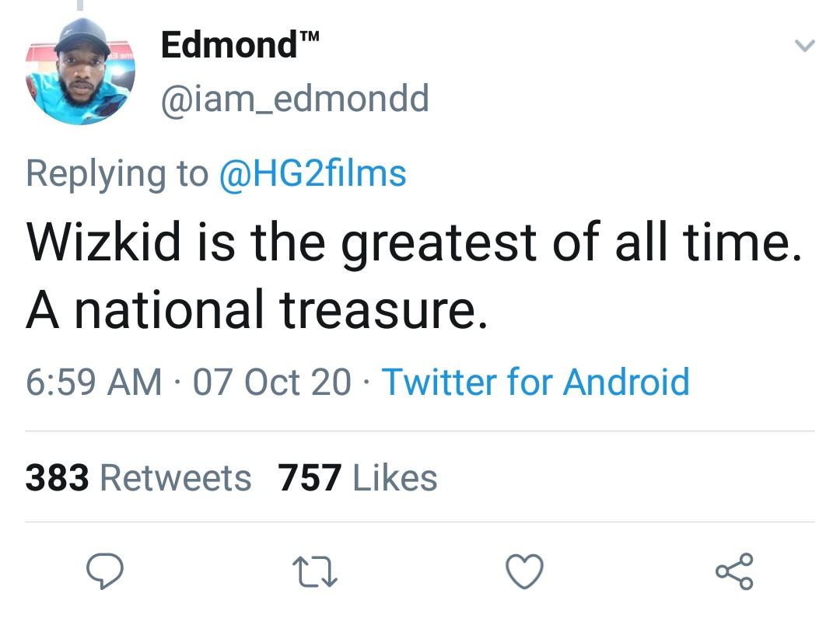
Task: View the 757 Likes list
Action: (x=358, y=477)
